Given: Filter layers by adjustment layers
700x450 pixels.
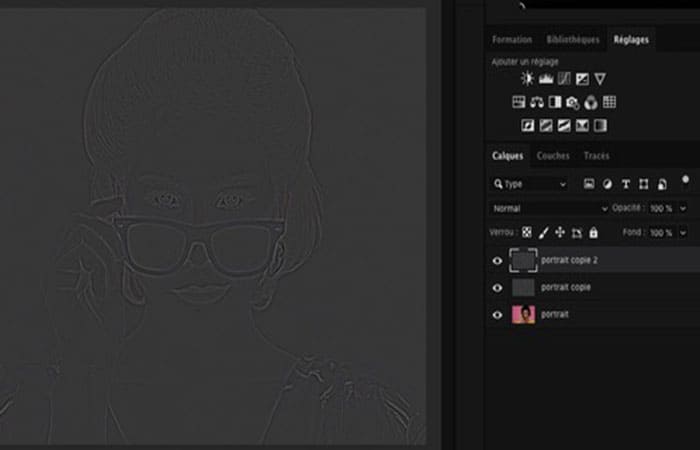Looking at the screenshot, I should point(607,184).
